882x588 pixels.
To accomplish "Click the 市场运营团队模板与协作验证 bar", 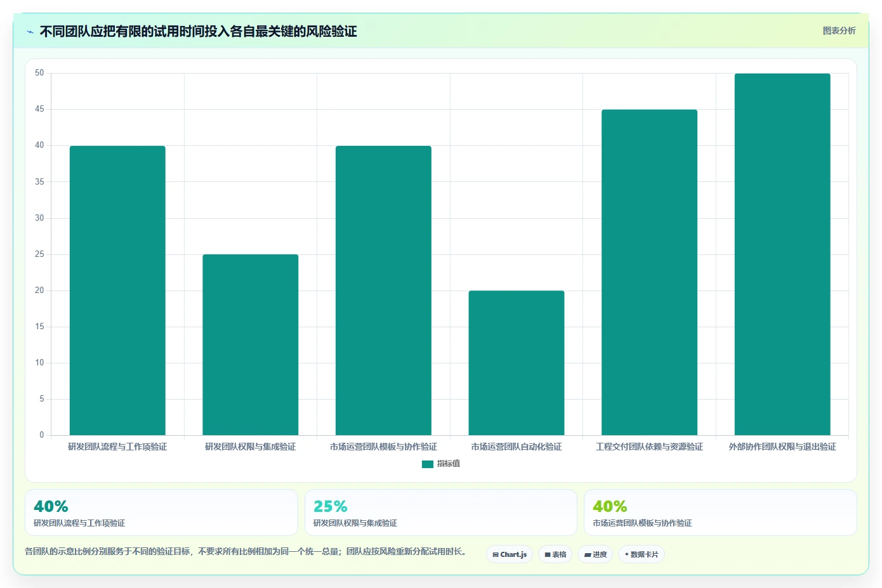I will (x=383, y=291).
